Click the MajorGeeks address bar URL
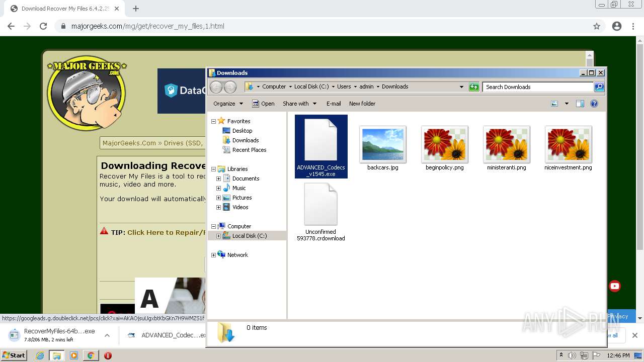The width and height of the screenshot is (644, 362). coord(147,26)
